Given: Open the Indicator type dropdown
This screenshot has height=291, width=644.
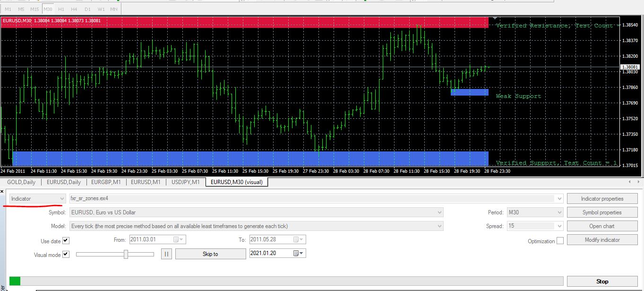Looking at the screenshot, I should pyautogui.click(x=37, y=199).
